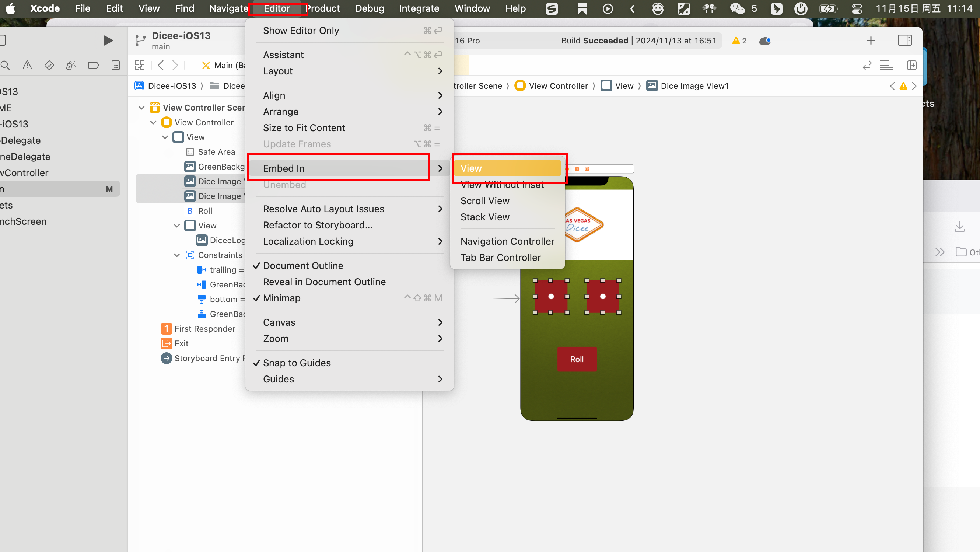The width and height of the screenshot is (980, 552).
Task: Click the source control branch icon
Action: click(x=140, y=40)
